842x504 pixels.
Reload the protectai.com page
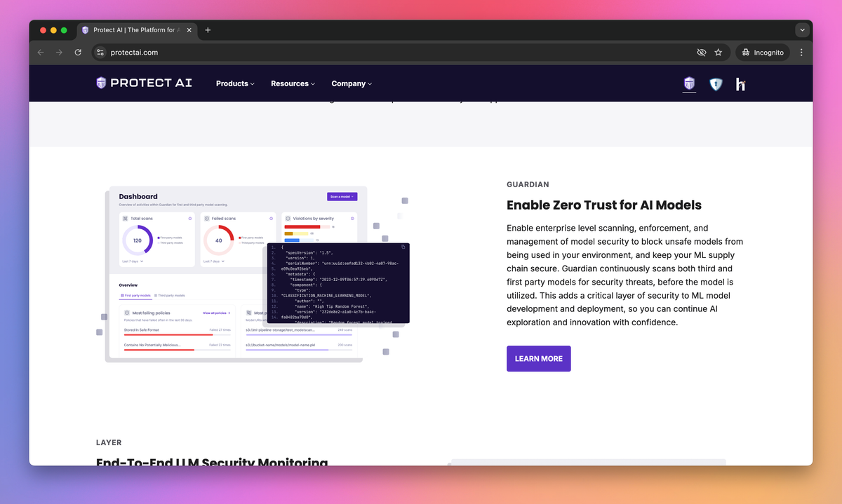click(78, 53)
